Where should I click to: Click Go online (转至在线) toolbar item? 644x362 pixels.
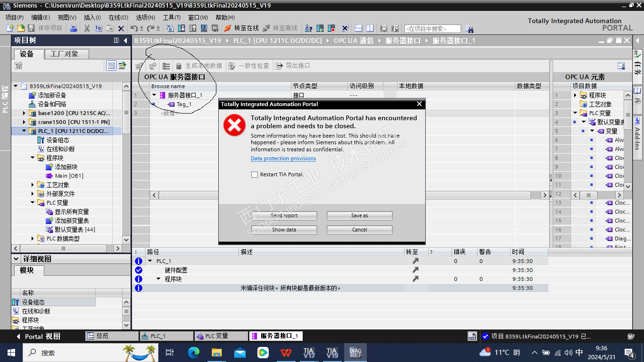click(x=241, y=28)
